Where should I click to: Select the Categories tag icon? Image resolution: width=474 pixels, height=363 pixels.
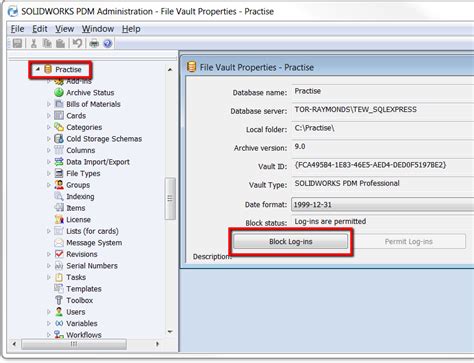(59, 127)
